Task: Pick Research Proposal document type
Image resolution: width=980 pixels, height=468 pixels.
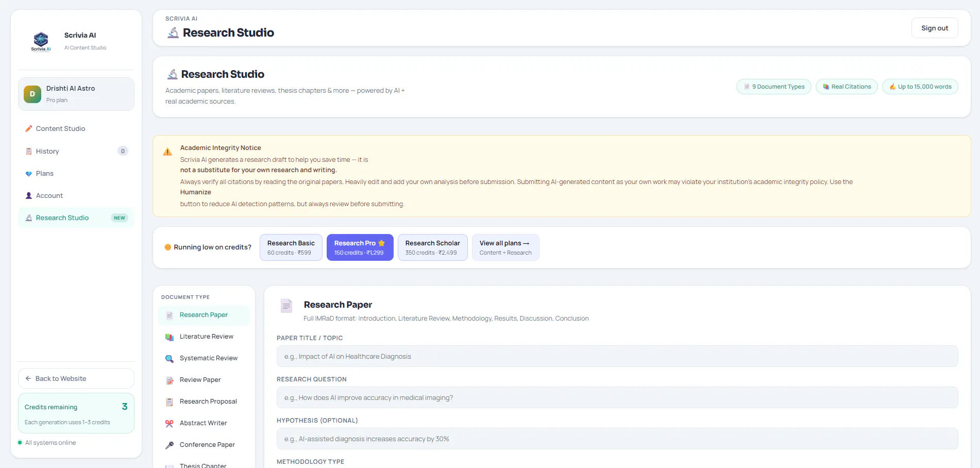Action: coord(204,402)
